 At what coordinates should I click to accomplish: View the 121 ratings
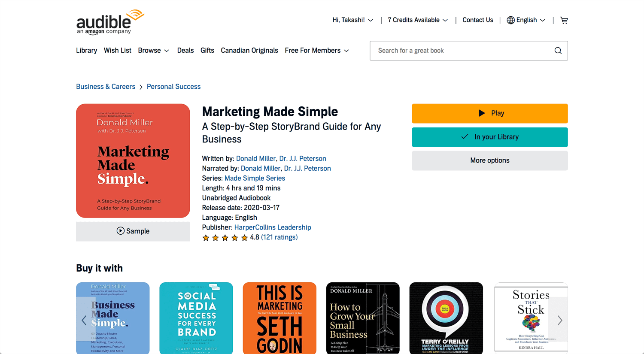279,237
